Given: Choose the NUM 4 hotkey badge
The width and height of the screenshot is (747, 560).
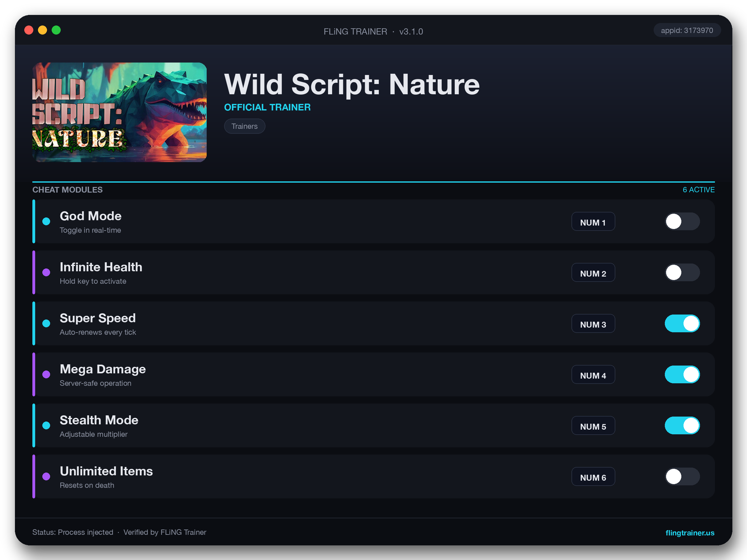Looking at the screenshot, I should 593,374.
